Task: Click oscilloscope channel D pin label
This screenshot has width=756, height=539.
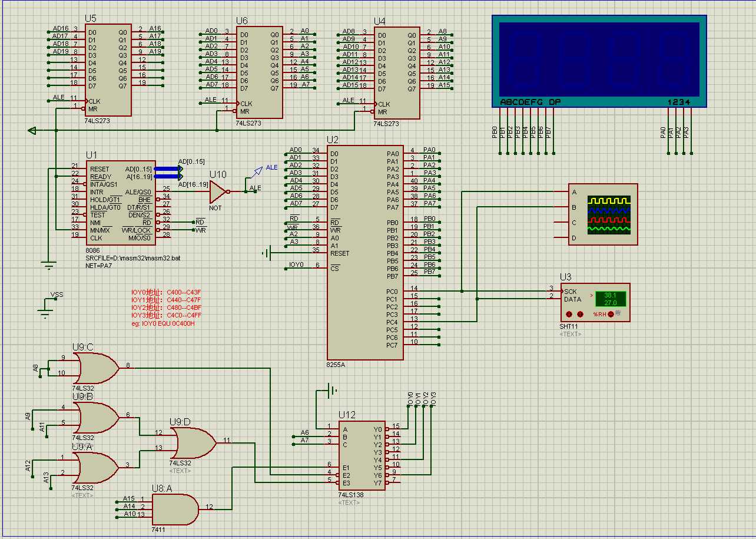Action: [x=574, y=238]
